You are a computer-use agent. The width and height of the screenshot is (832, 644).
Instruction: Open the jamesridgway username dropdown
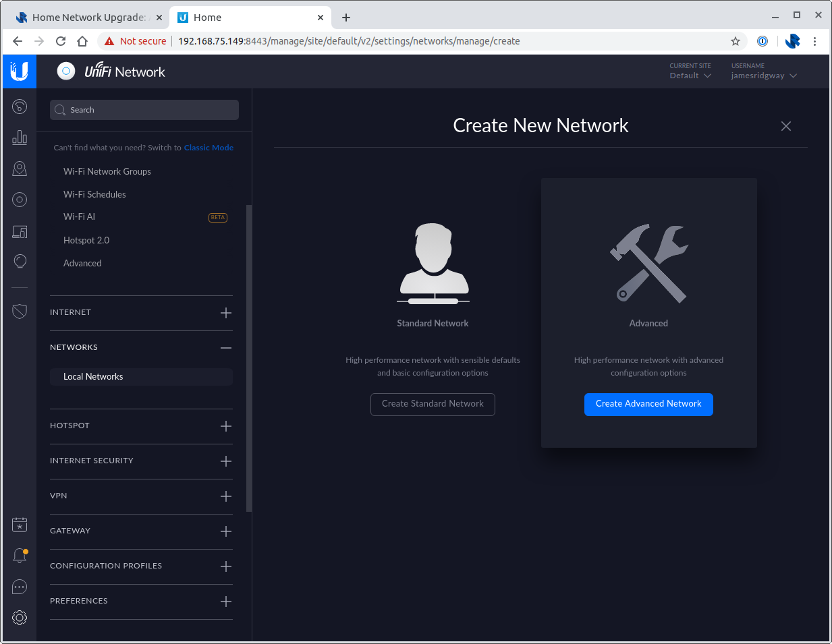click(763, 76)
